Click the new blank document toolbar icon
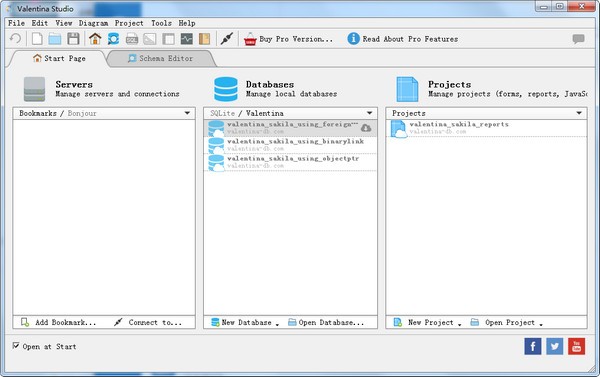Image resolution: width=600 pixels, height=377 pixels. tap(37, 39)
